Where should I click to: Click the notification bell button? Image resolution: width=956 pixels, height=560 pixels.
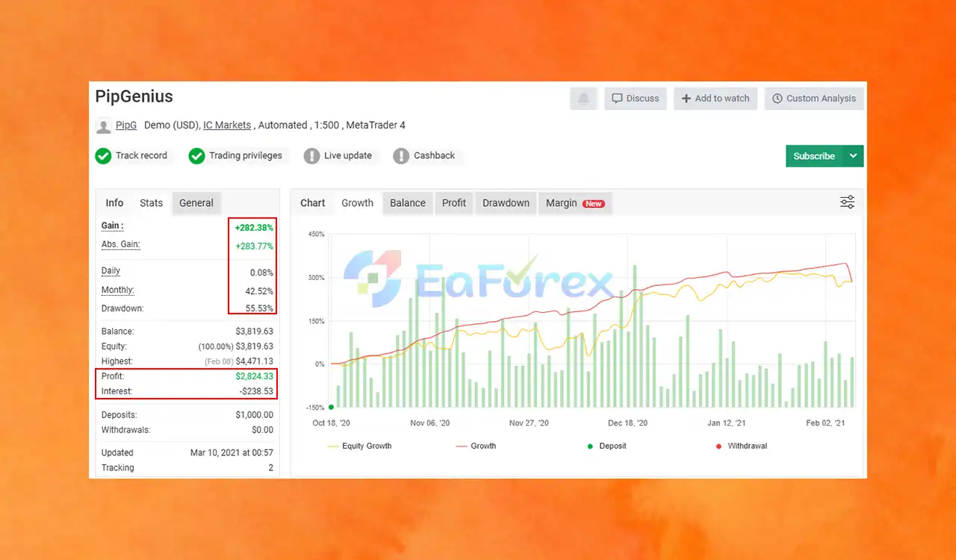coord(583,99)
